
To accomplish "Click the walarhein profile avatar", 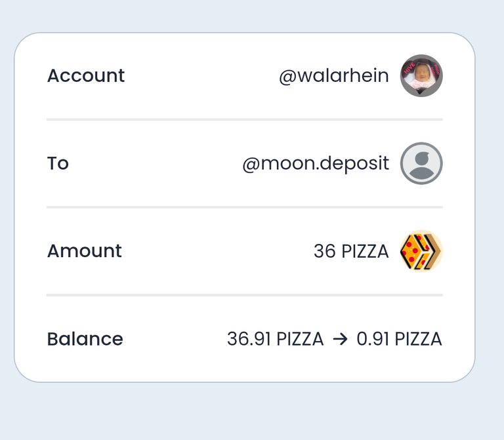I will point(421,76).
